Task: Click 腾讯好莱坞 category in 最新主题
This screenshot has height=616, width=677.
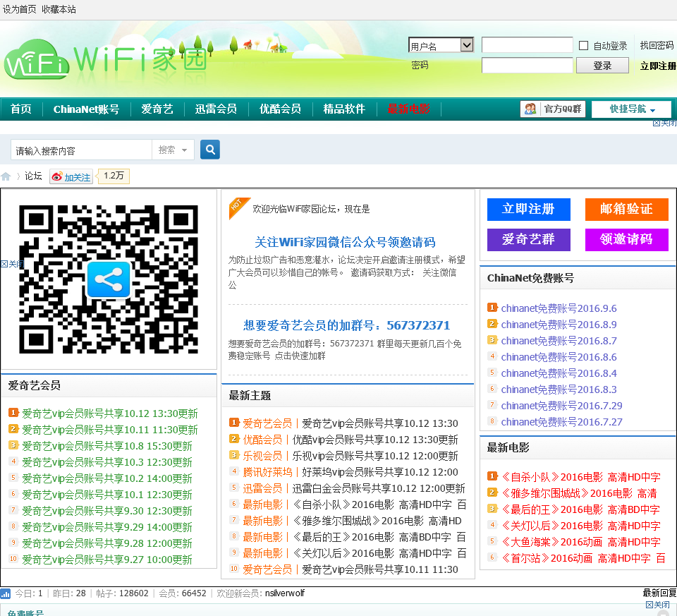Action: pyautogui.click(x=267, y=472)
